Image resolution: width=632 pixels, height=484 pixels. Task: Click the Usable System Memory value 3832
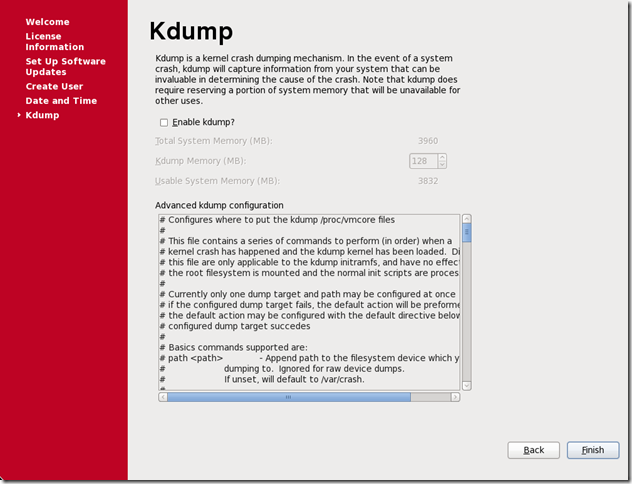coord(428,181)
